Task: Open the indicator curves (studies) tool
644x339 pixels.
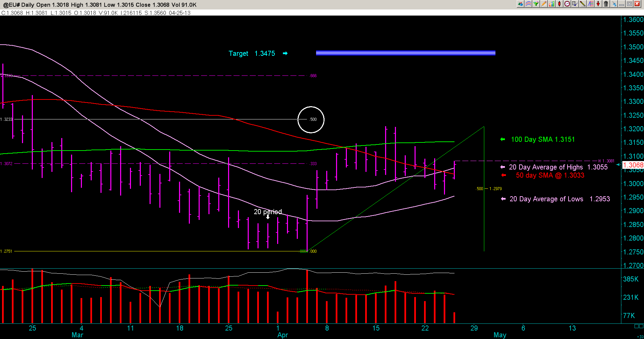Action: 528,4
